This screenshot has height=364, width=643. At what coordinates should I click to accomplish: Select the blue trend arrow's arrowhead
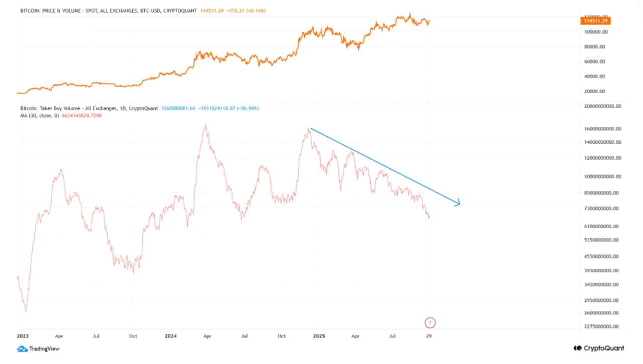[x=457, y=203]
